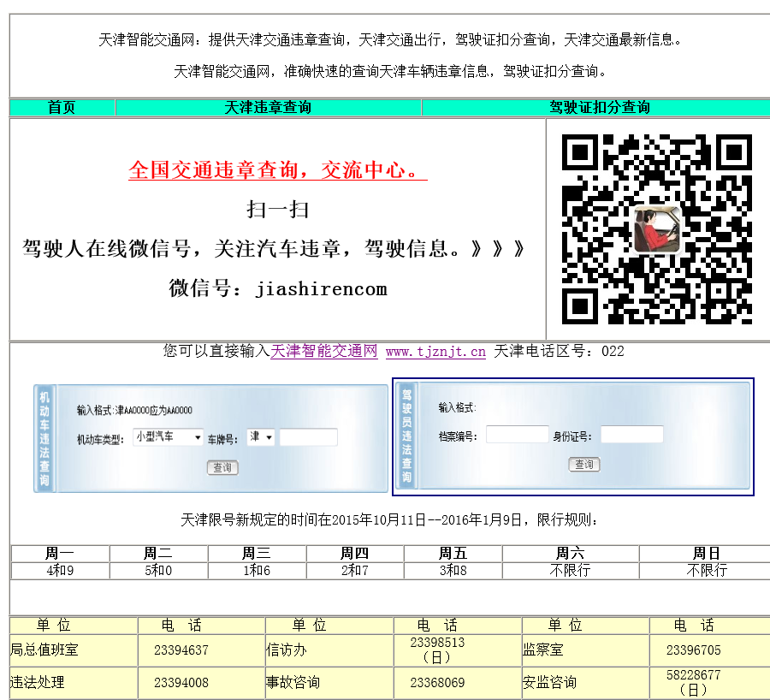
Task: Select phone number 23396705
Action: point(693,650)
